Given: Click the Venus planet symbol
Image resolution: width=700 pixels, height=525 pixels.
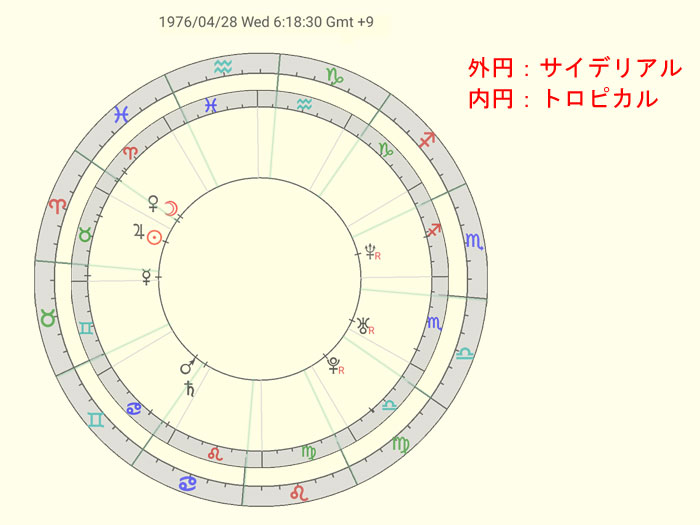Looking at the screenshot, I should click(x=154, y=203).
